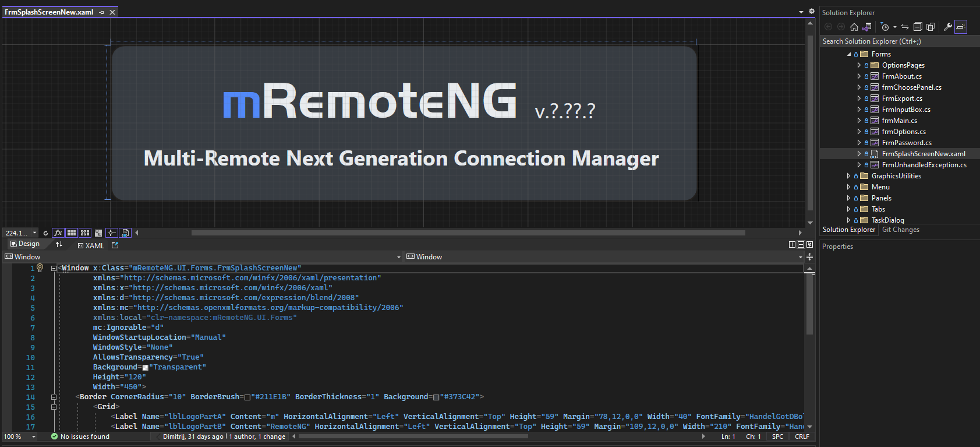Toggle the disable project code button

pyautogui.click(x=125, y=233)
